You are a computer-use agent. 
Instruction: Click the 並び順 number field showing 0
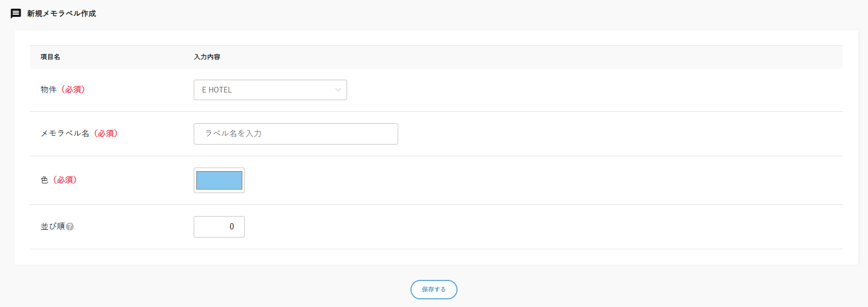click(219, 227)
